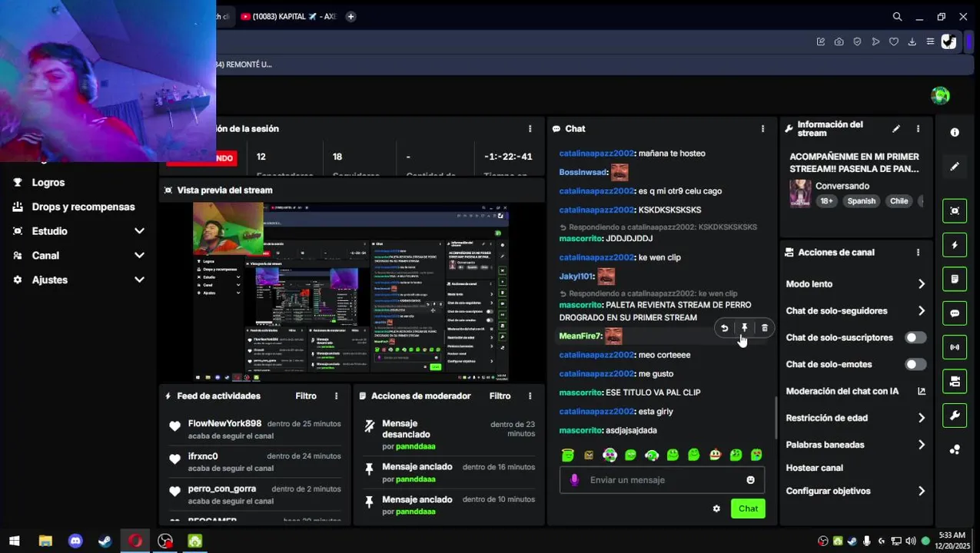980x553 pixels.
Task: Open browser downloads icon
Action: coord(912,41)
